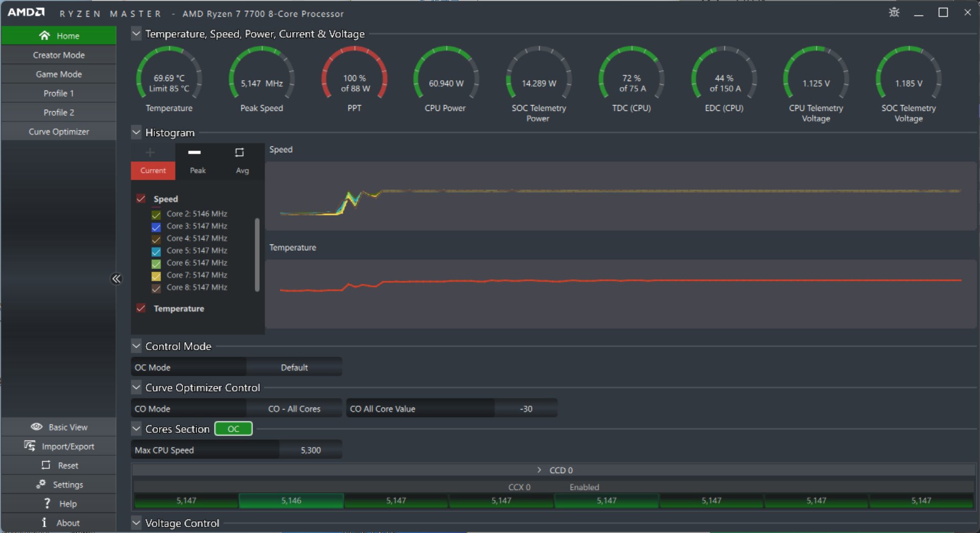
Task: Expand the Voltage Control section chevron
Action: point(136,522)
